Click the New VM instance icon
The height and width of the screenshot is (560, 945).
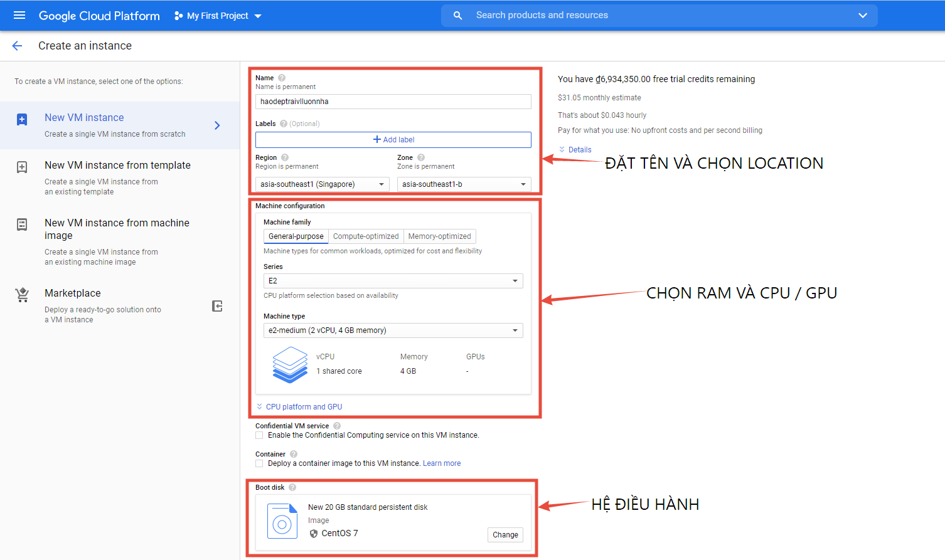[22, 119]
